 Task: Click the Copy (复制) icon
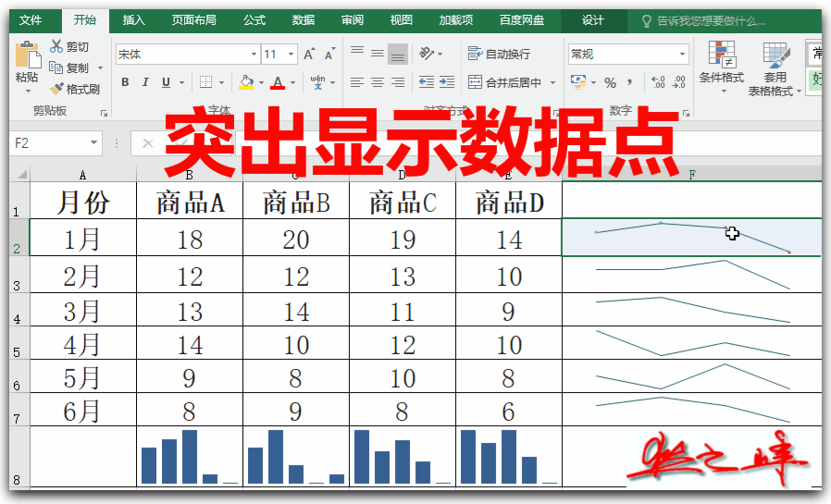[x=56, y=68]
